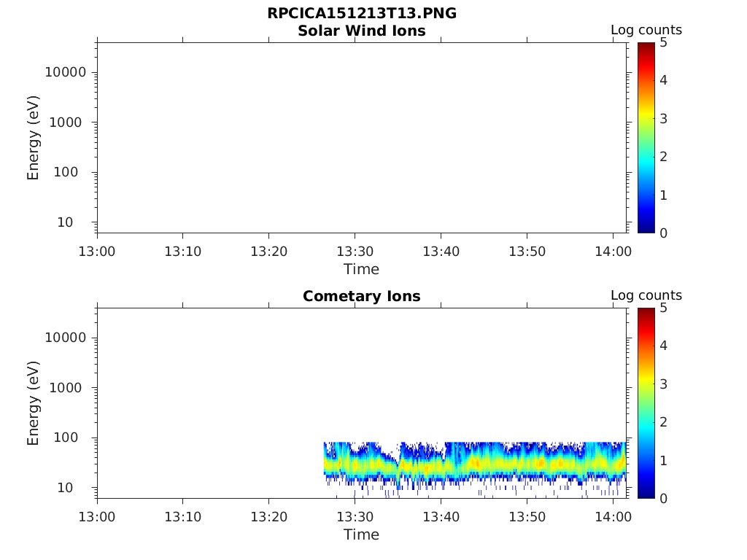Screen dimensions: 747x560
Task: Click the 13:00 tick label of Solar Wind plot
Action: [97, 252]
